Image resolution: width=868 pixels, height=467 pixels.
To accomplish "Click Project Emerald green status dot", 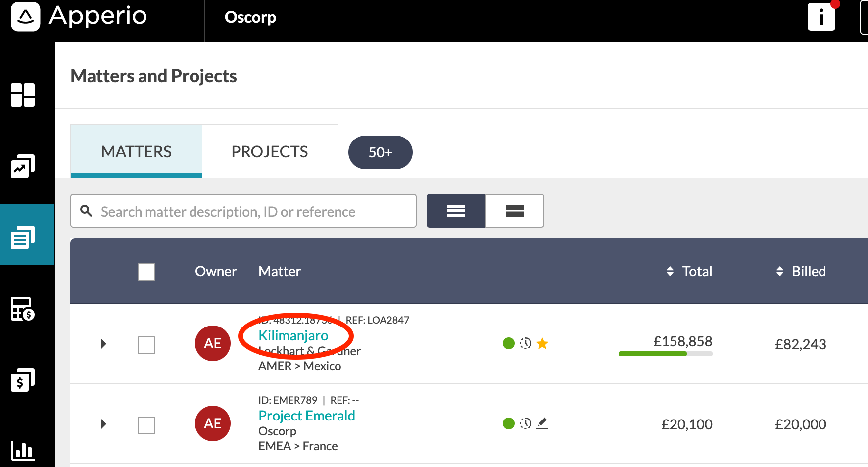I will [x=509, y=423].
